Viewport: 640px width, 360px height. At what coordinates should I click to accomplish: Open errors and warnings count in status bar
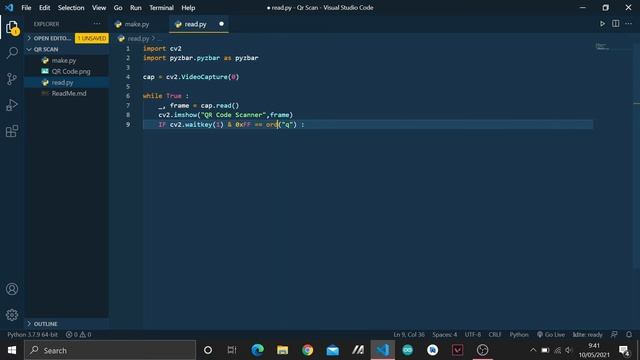[x=78, y=334]
